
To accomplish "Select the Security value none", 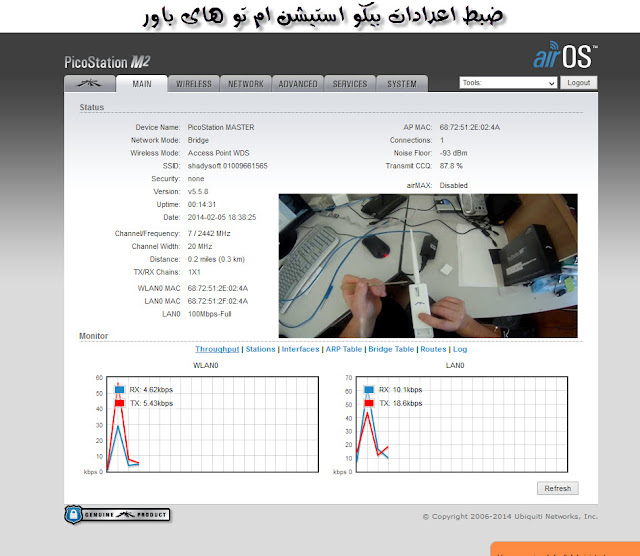I will pyautogui.click(x=196, y=179).
